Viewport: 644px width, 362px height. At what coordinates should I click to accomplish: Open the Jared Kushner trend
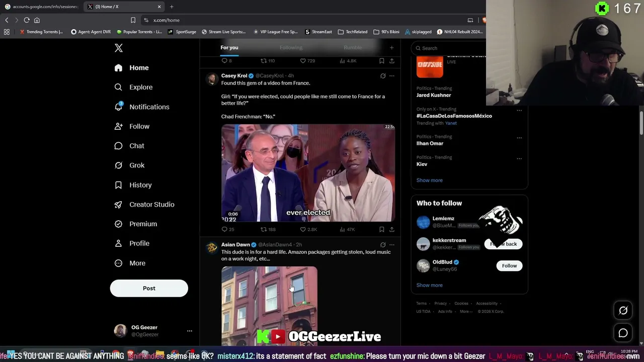pos(434,95)
